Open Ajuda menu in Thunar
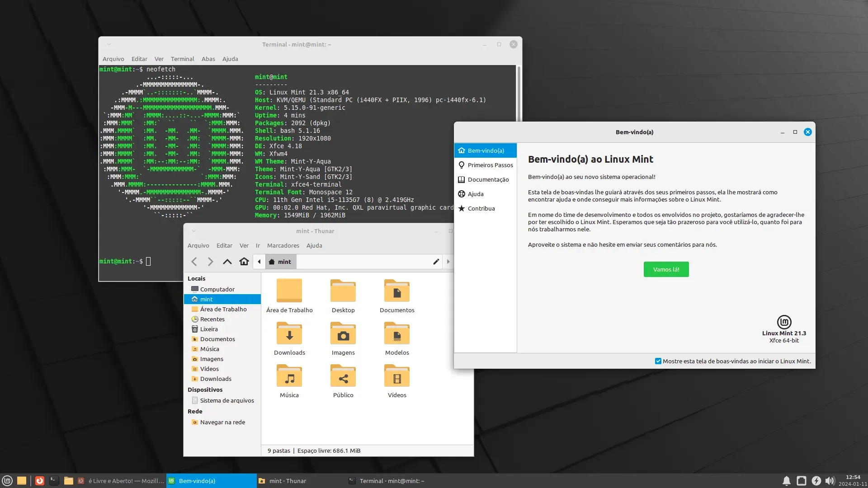 click(x=314, y=245)
